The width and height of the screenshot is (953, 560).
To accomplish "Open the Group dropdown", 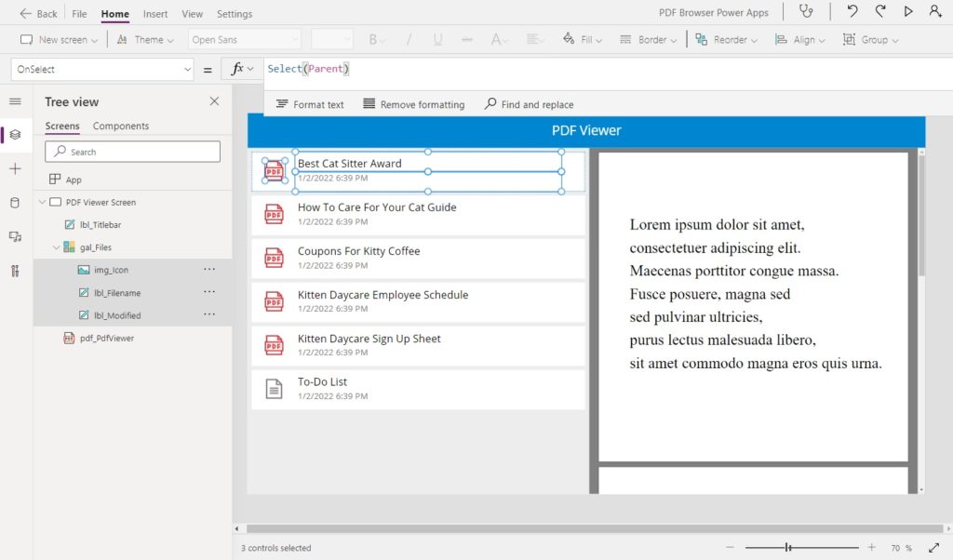I will pyautogui.click(x=870, y=39).
